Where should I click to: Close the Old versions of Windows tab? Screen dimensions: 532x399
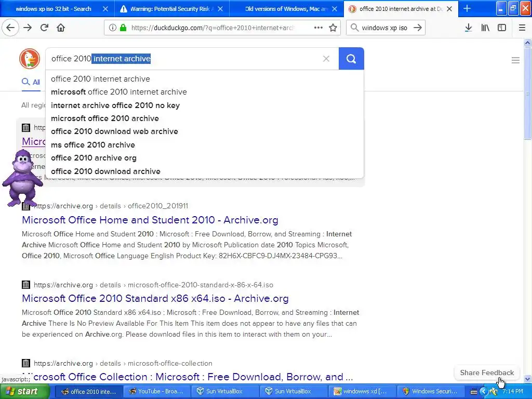click(335, 9)
